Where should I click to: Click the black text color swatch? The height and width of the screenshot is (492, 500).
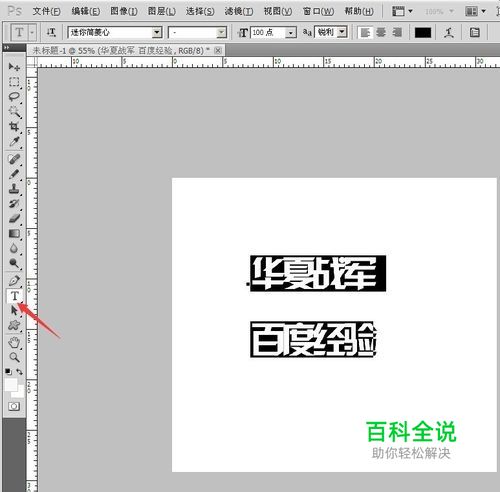coord(423,33)
